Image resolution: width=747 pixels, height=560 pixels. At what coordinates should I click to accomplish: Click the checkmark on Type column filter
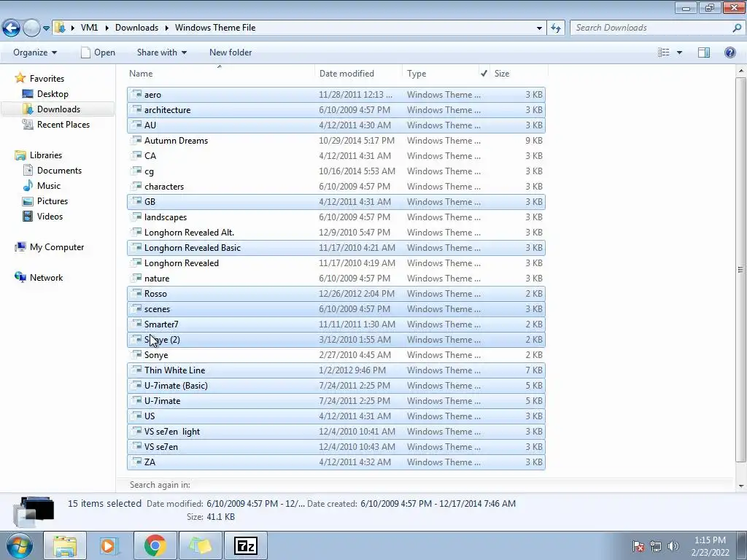pyautogui.click(x=484, y=74)
